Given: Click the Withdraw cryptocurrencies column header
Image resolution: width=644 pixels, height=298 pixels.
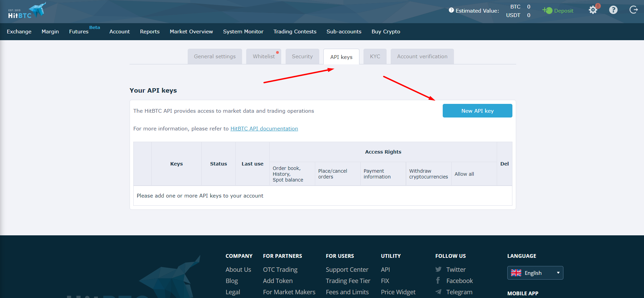Looking at the screenshot, I should pos(428,174).
